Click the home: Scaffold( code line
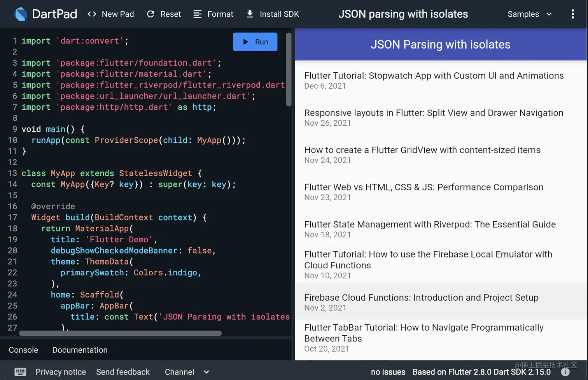 87,295
